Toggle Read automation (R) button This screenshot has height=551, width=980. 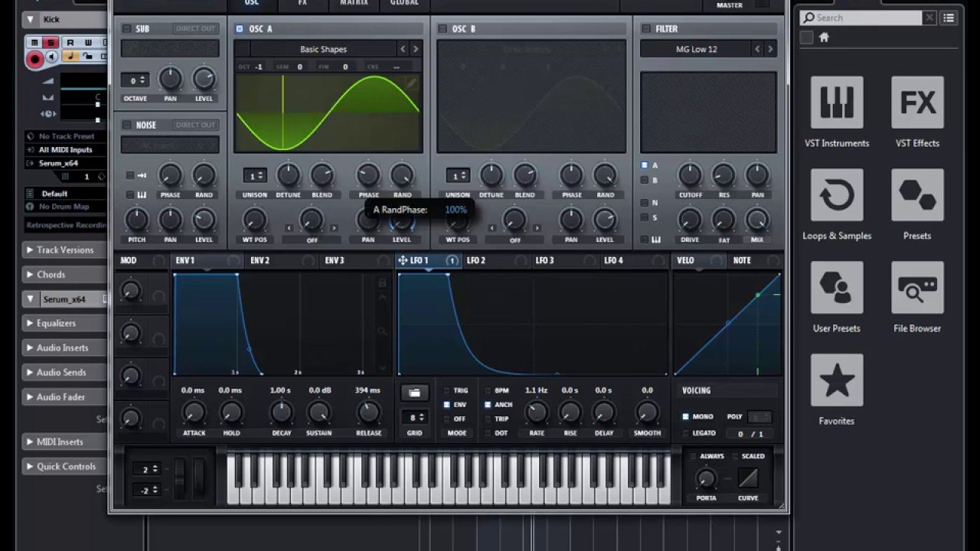(x=70, y=43)
